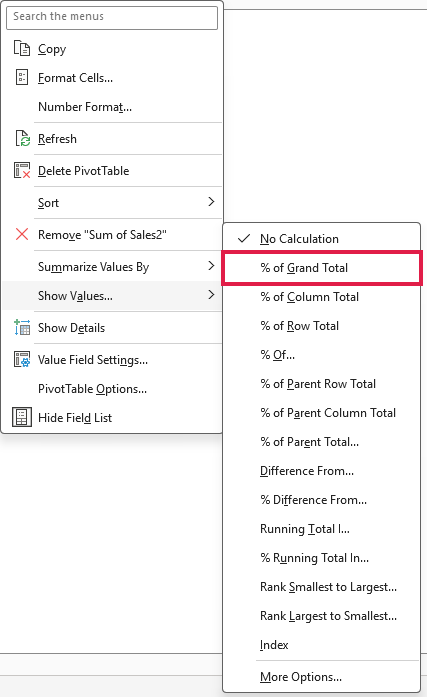
Task: Open the Sort menu item
Action: tap(112, 203)
